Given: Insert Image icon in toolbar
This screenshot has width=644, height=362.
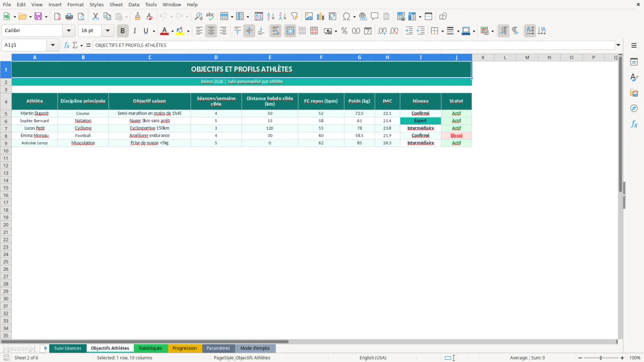Looking at the screenshot, I should [x=309, y=17].
